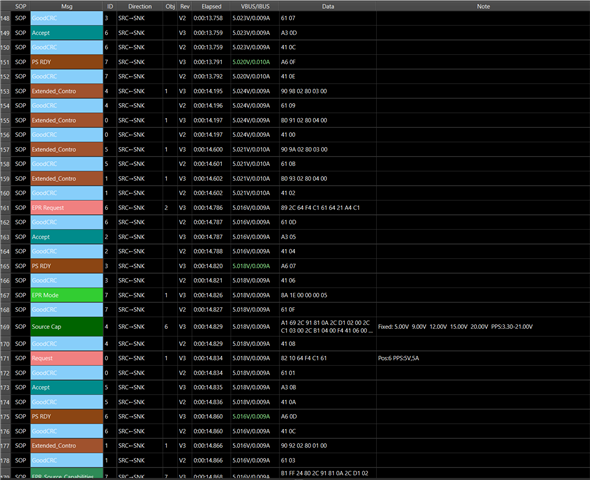Screen dimensions: 590x480
Task: Select the Rev column header
Action: tap(185, 6)
